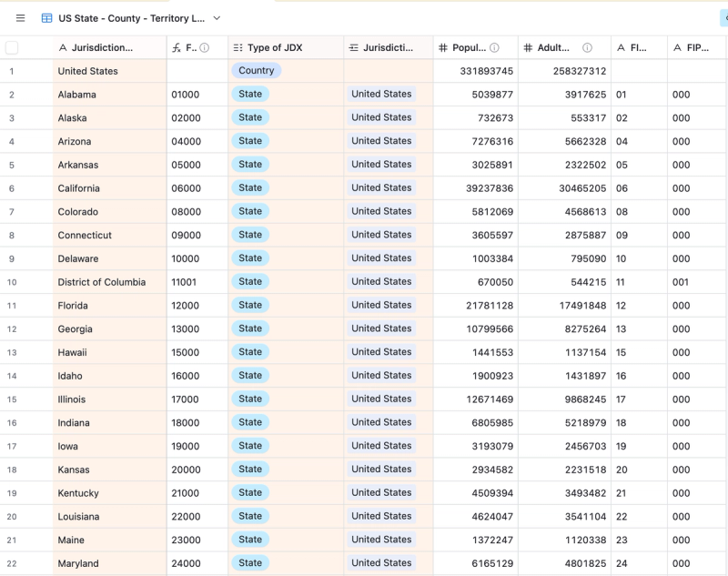The width and height of the screenshot is (728, 576).
Task: Select the 04000 code for Arizona
Action: pos(197,141)
